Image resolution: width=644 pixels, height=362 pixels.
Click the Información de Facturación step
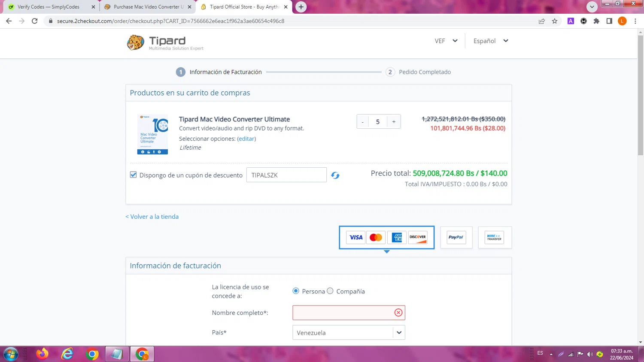[219, 72]
